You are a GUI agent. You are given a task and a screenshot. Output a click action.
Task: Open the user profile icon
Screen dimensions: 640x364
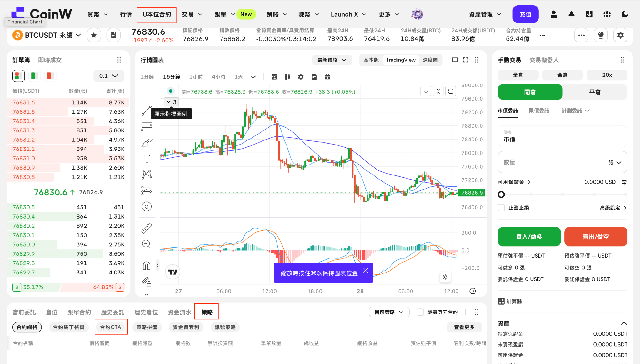point(554,14)
